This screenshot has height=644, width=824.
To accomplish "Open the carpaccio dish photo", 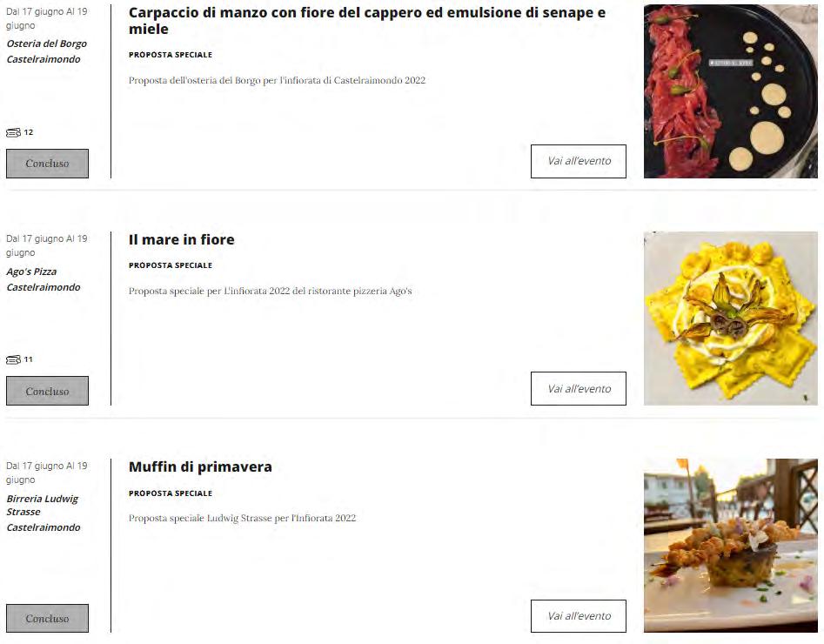I will tap(730, 91).
